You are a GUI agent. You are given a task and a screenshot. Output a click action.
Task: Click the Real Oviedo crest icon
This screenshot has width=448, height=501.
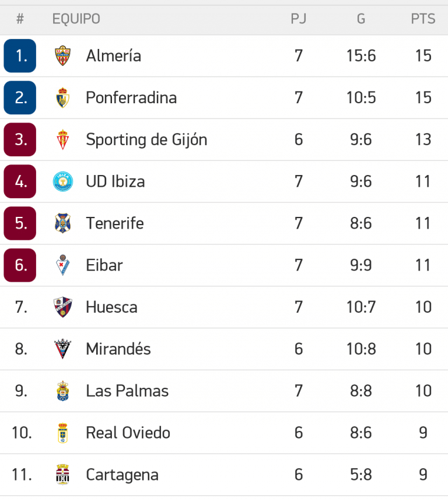coord(62,433)
